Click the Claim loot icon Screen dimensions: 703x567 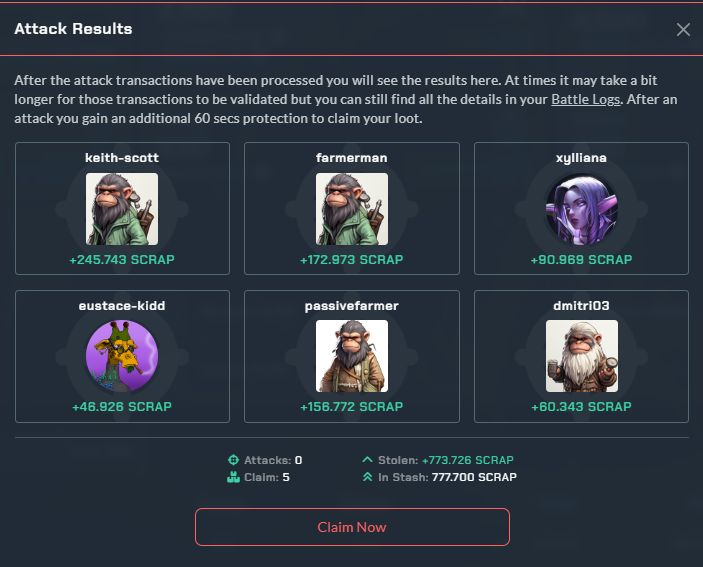tap(233, 477)
